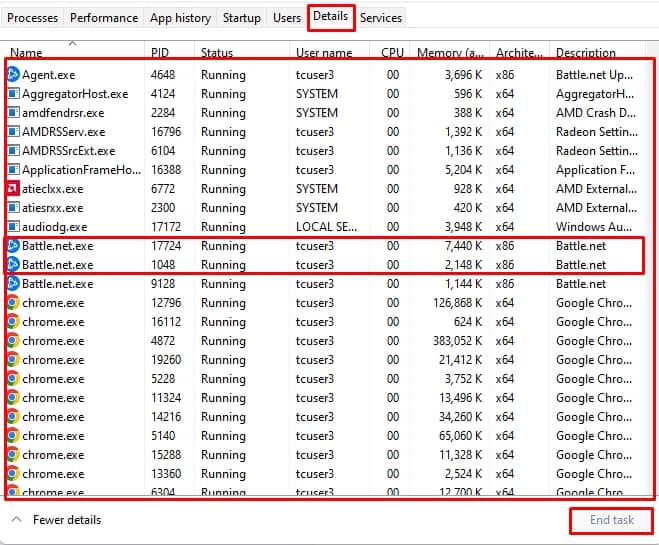This screenshot has height=545, width=659.
Task: Click Battle.net icon for PID 1048
Action: pos(13,264)
